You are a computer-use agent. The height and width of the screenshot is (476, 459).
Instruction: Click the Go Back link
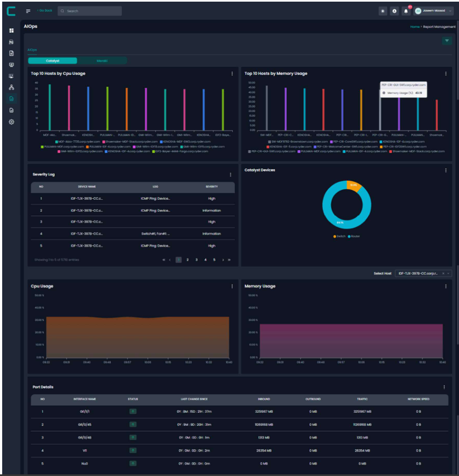pyautogui.click(x=45, y=10)
